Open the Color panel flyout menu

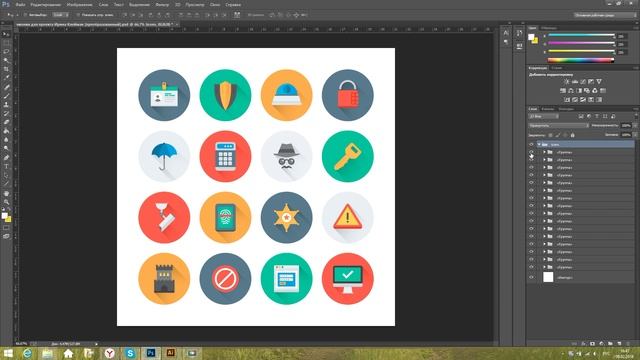coord(636,28)
